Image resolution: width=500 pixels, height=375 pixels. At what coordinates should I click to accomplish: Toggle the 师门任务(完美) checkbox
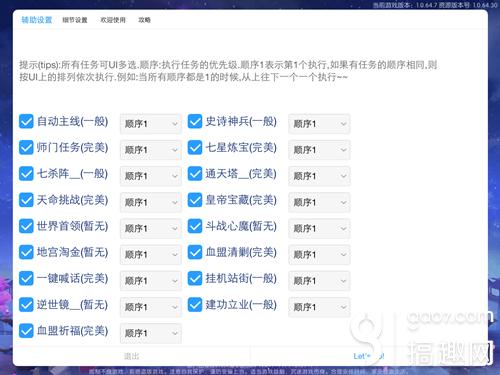[26, 147]
